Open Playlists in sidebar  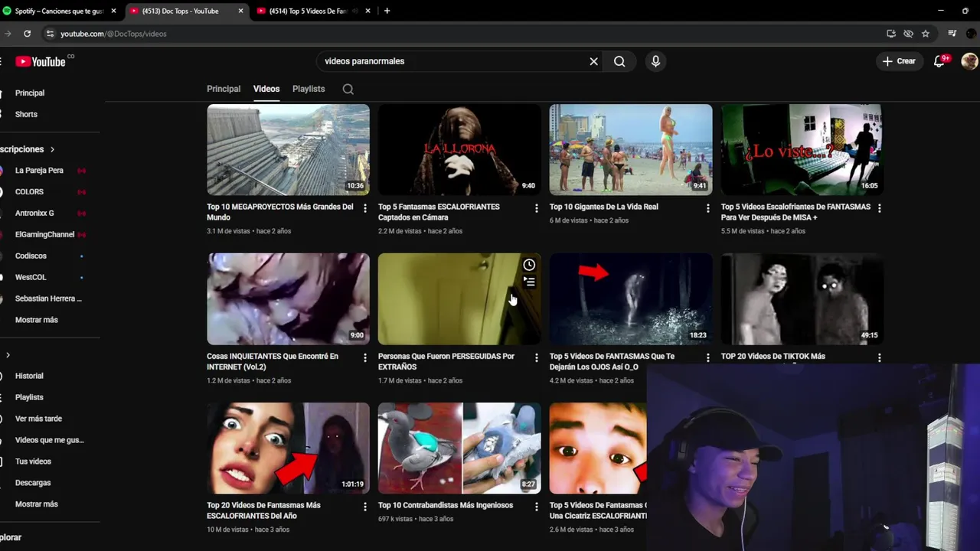click(29, 398)
